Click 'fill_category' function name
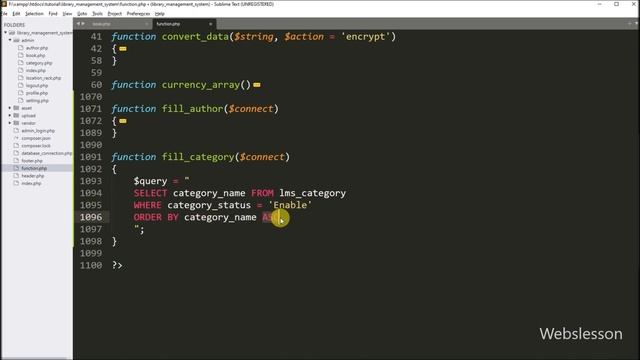640x360 pixels. [198, 157]
